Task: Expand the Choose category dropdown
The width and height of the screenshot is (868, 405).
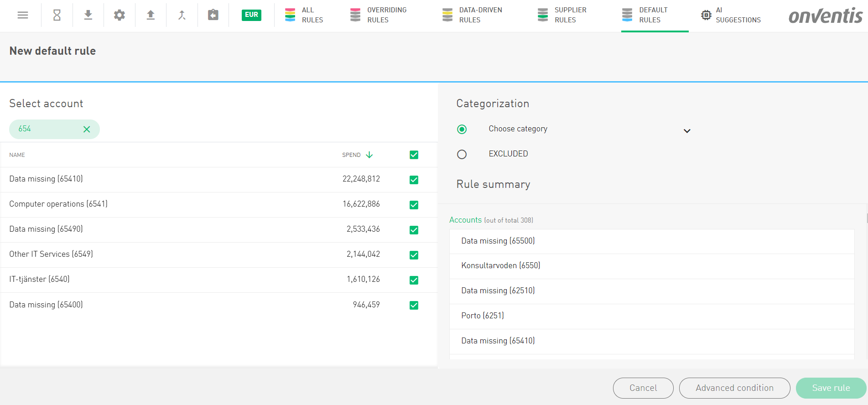Action: click(686, 131)
